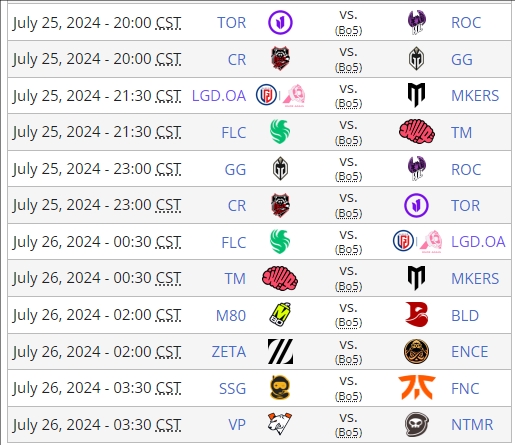
Task: Click TOR logo in the 20:00 match against ROC
Action: [280, 22]
